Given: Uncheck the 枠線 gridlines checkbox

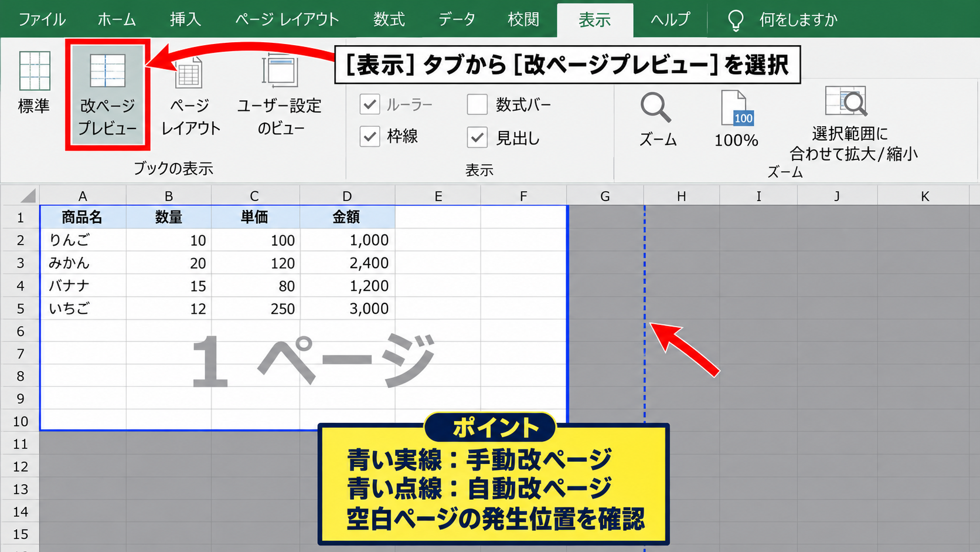Looking at the screenshot, I should pyautogui.click(x=369, y=137).
